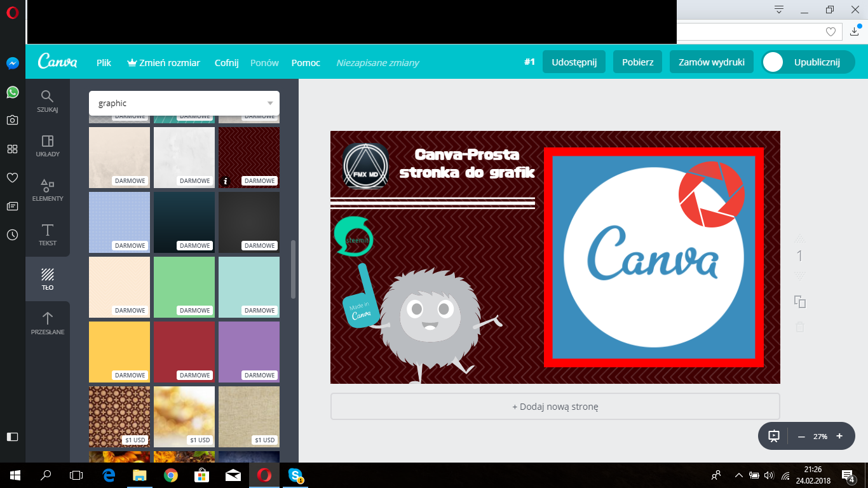Open the Układy layouts panel
This screenshot has height=488, width=868.
pyautogui.click(x=48, y=146)
